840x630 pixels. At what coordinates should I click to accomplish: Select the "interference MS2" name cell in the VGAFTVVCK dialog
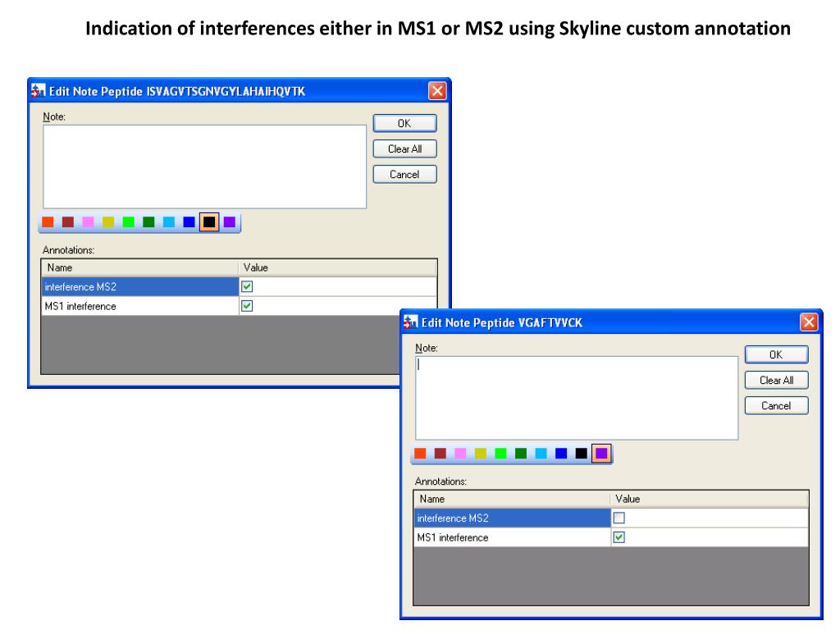512,518
